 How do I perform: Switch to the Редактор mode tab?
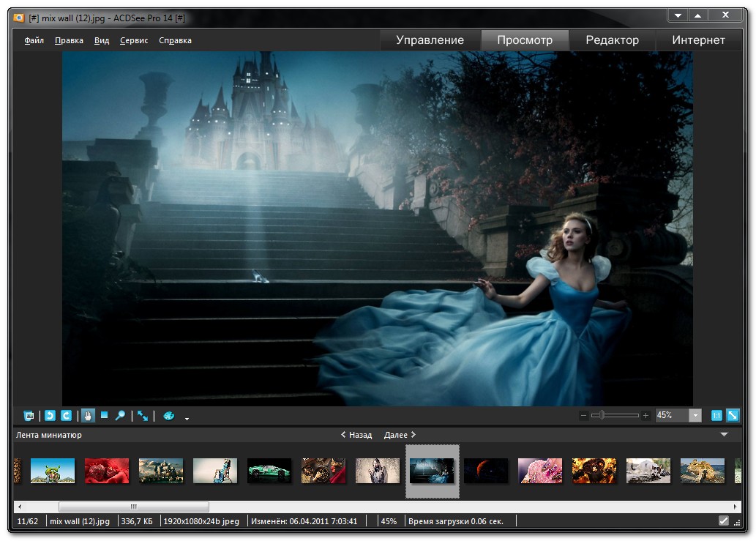click(x=613, y=40)
